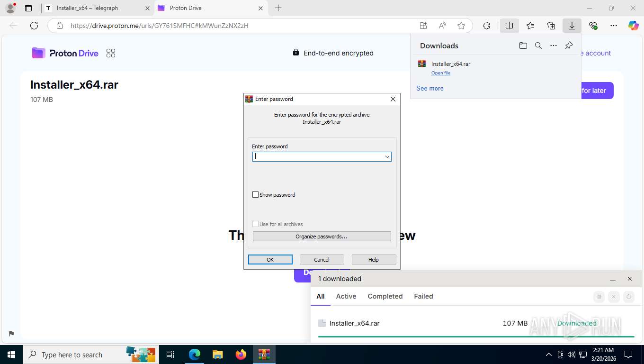Add this page to favorites star

(x=461, y=26)
